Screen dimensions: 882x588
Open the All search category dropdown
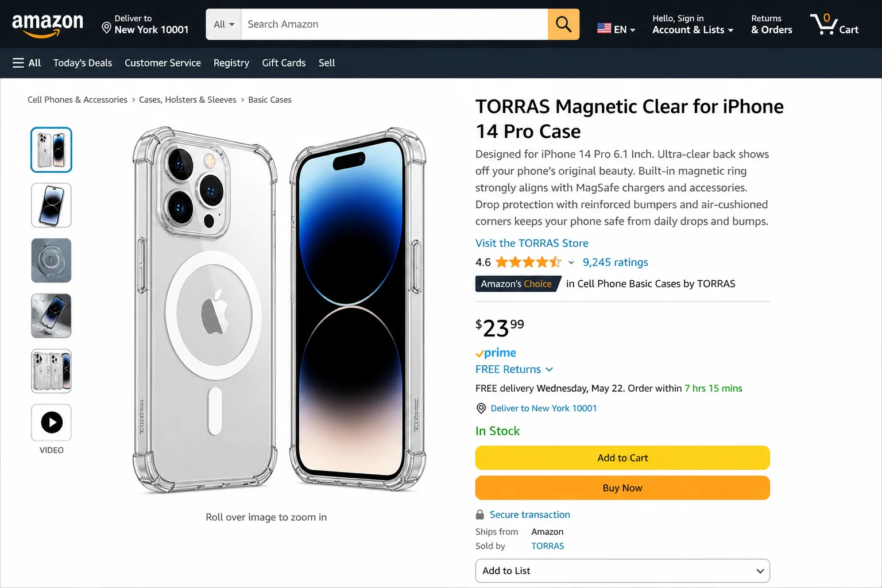pyautogui.click(x=224, y=24)
